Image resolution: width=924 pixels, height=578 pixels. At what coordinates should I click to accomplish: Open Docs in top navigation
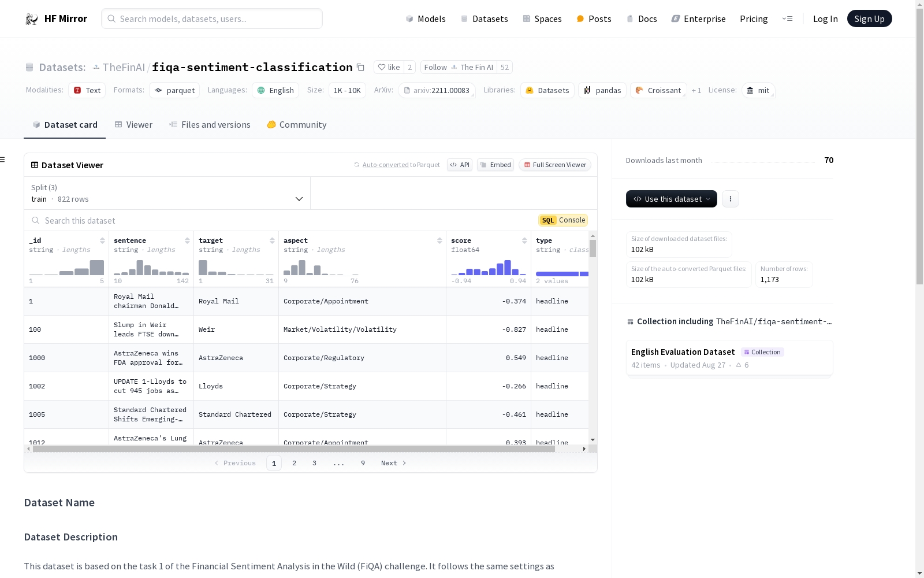pos(642,18)
